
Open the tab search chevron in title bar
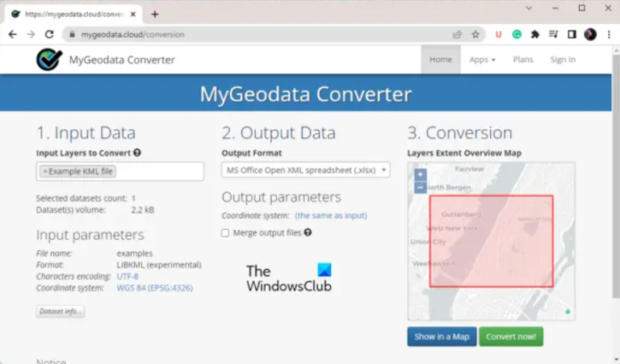pyautogui.click(x=529, y=8)
